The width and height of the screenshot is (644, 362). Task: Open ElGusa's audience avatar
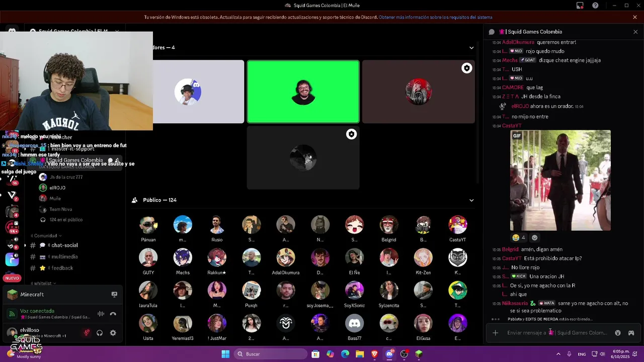[423, 323]
